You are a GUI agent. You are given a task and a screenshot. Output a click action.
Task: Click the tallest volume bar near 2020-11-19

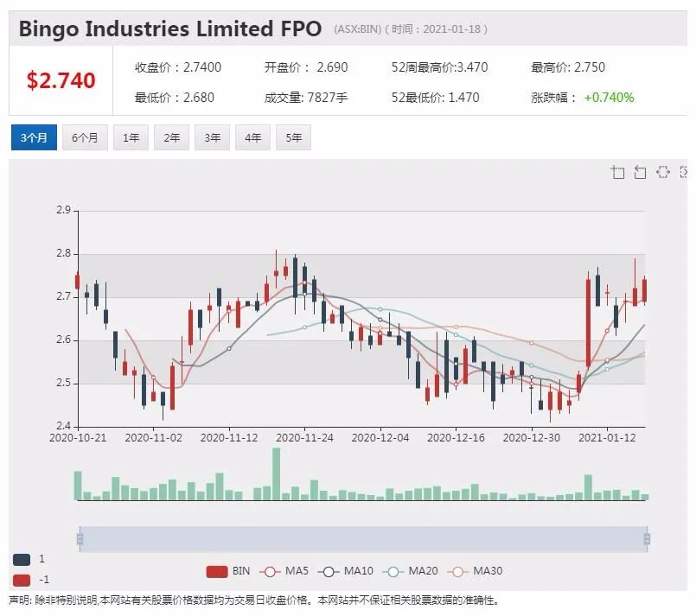tap(276, 474)
